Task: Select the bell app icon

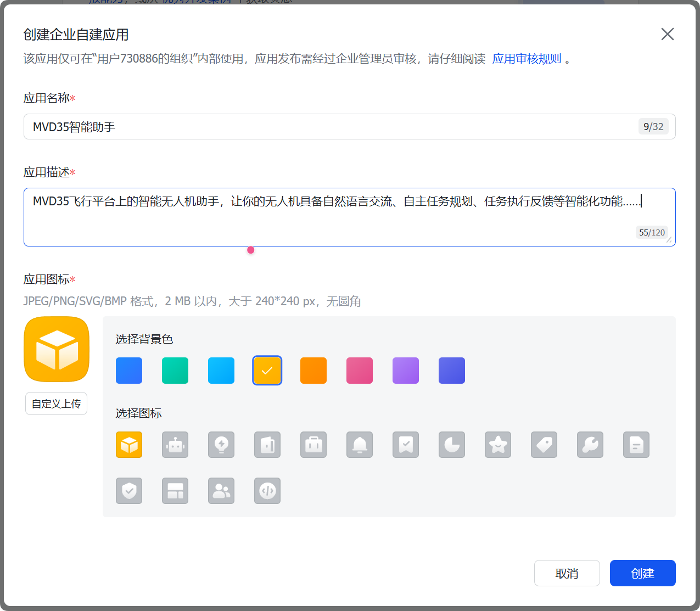Action: click(x=360, y=445)
